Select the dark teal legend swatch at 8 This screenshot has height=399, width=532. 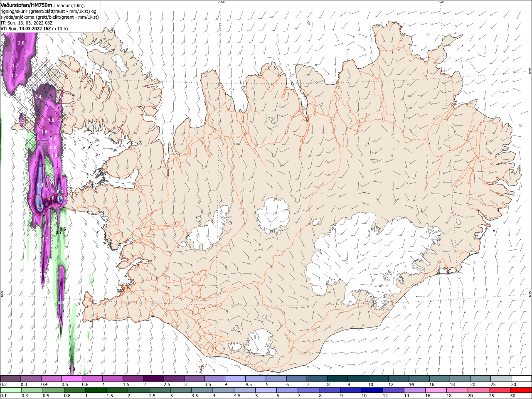(x=337, y=379)
